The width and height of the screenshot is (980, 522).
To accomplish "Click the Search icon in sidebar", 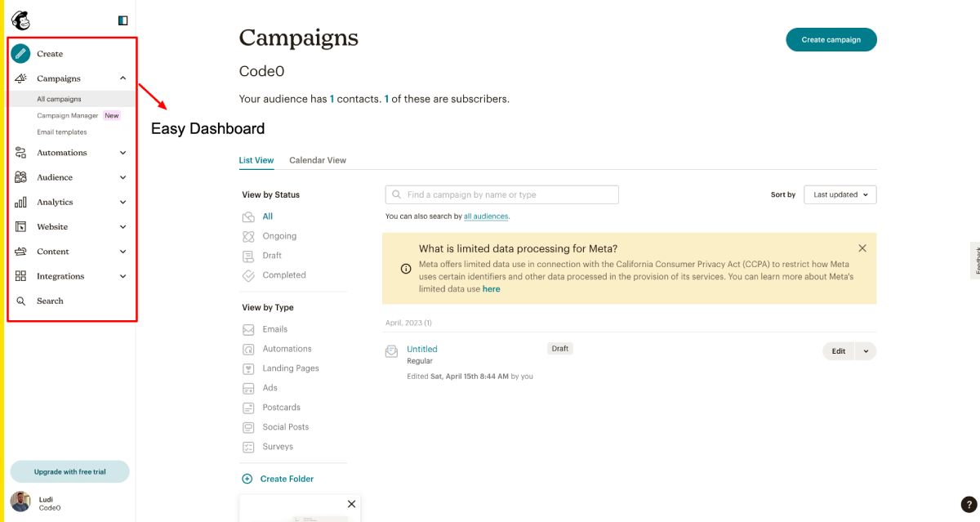I will click(x=20, y=301).
